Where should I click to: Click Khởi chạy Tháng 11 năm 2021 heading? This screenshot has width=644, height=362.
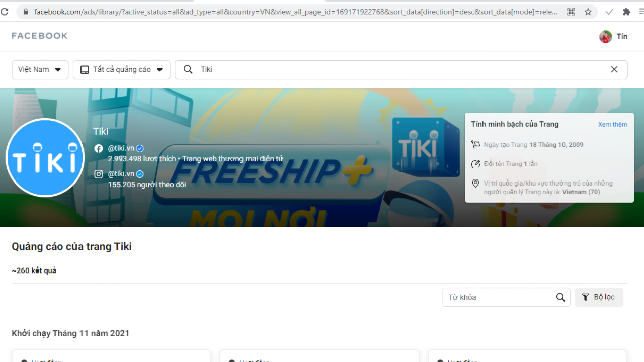(x=70, y=333)
